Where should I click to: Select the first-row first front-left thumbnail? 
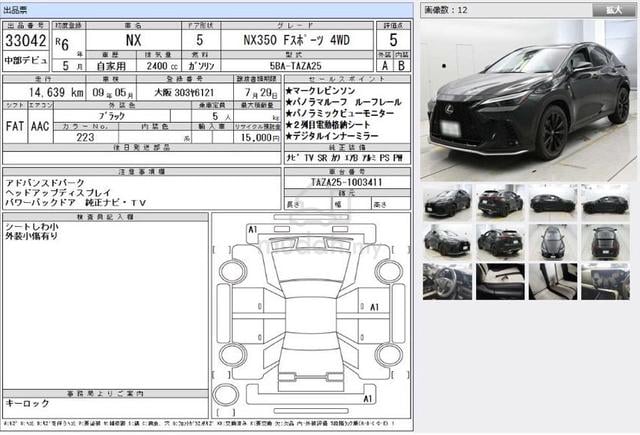point(447,202)
